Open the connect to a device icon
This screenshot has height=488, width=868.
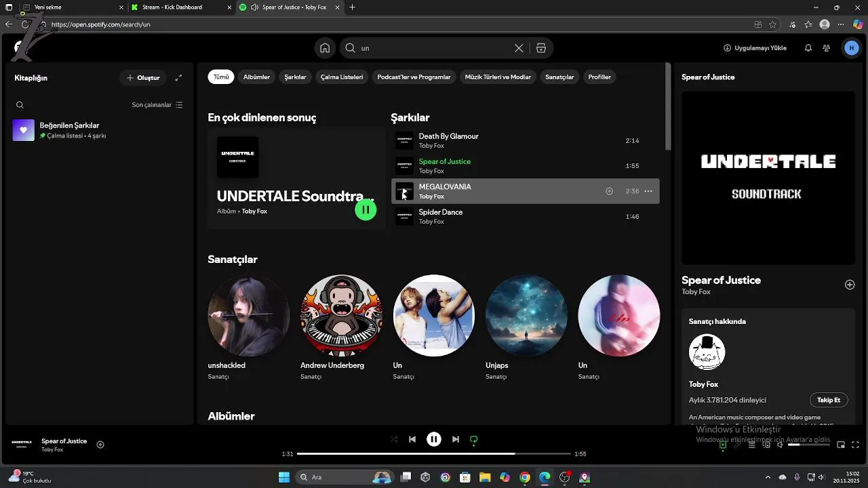(x=766, y=445)
